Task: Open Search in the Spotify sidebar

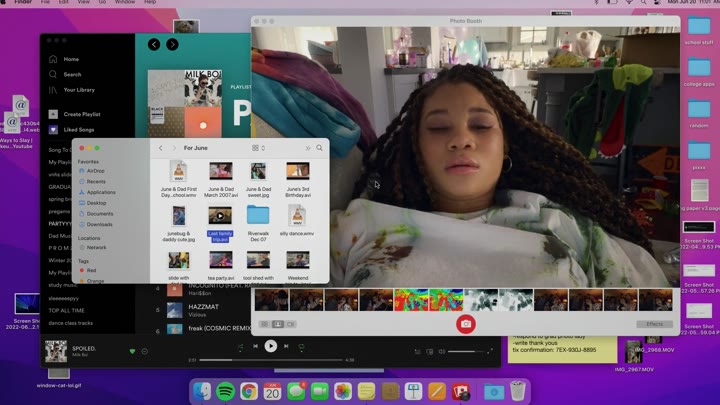Action: pos(71,74)
